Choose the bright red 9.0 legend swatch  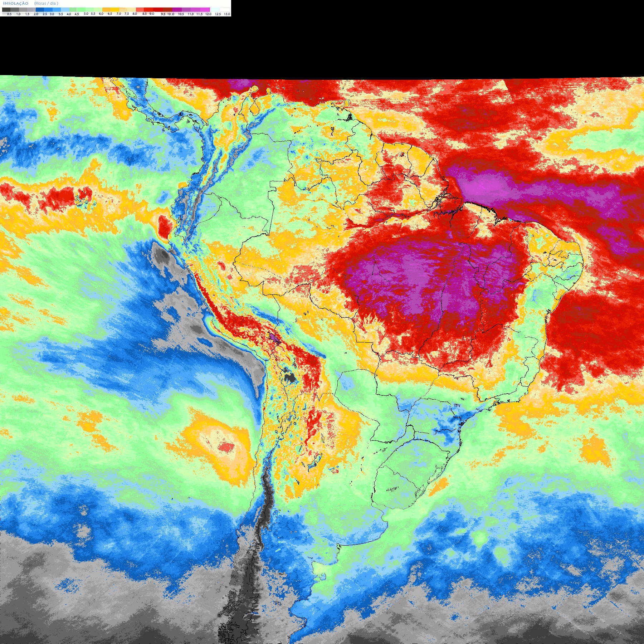coord(148,10)
